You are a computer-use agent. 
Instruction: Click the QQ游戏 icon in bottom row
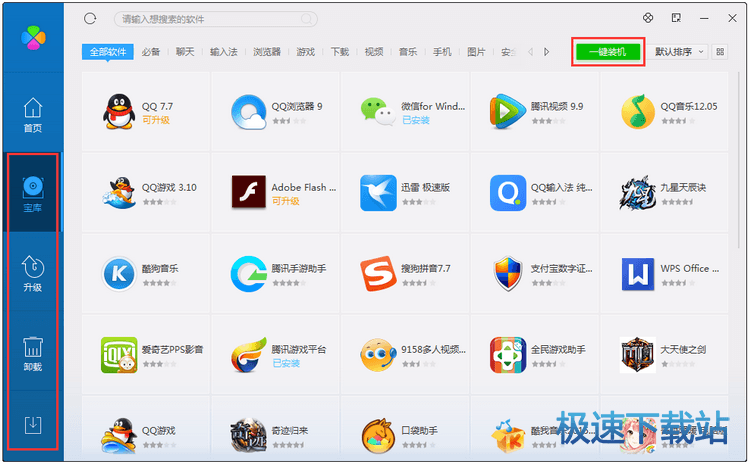click(x=119, y=435)
